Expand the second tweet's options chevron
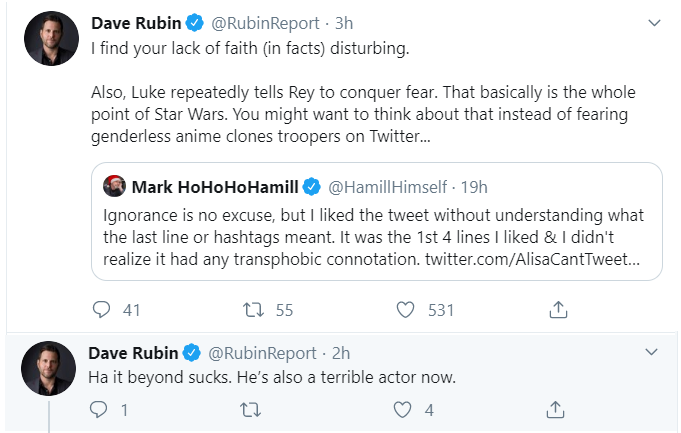This screenshot has height=433, width=681. [653, 352]
